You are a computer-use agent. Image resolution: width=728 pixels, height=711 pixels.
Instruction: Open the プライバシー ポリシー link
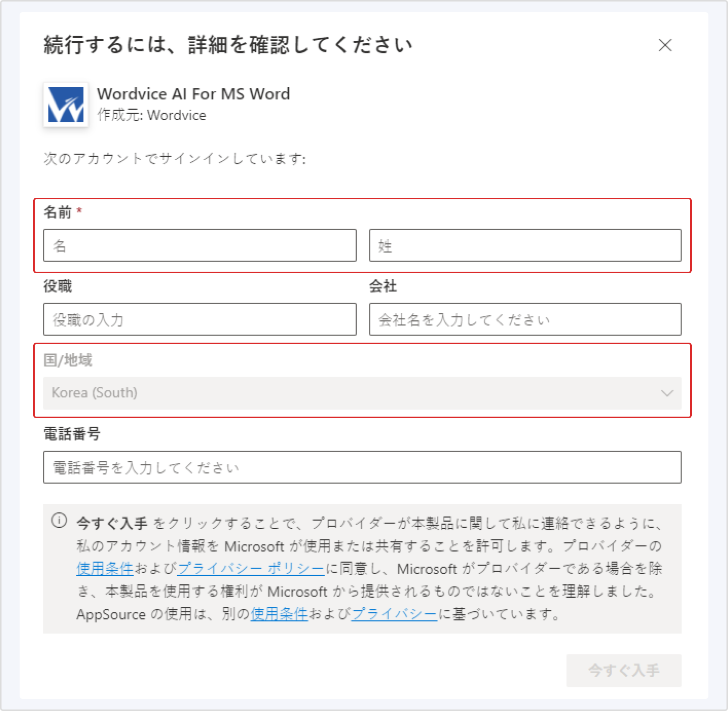(x=251, y=569)
